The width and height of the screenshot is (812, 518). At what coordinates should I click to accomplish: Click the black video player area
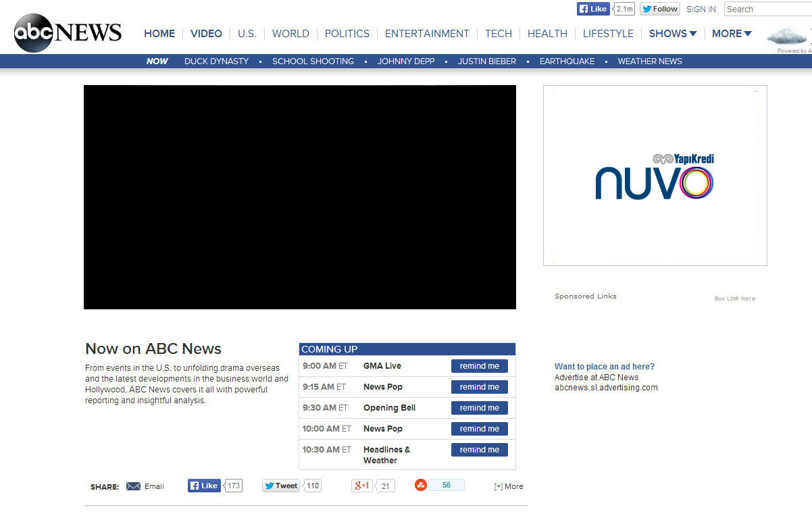[299, 197]
